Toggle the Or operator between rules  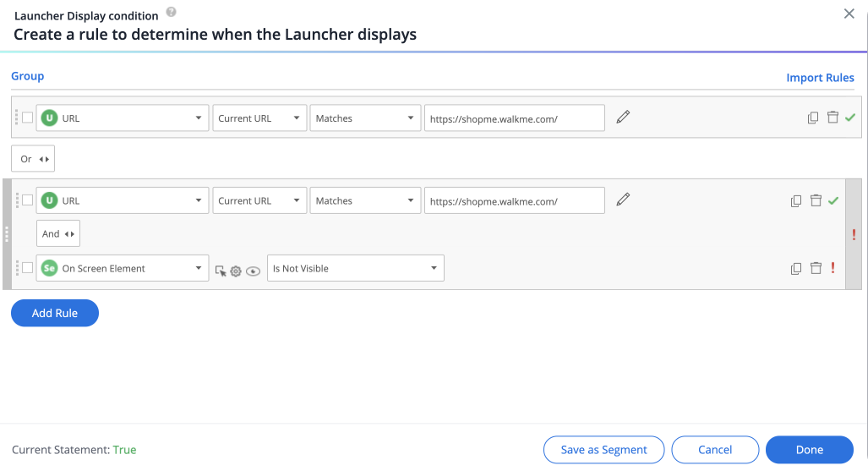pyautogui.click(x=33, y=159)
